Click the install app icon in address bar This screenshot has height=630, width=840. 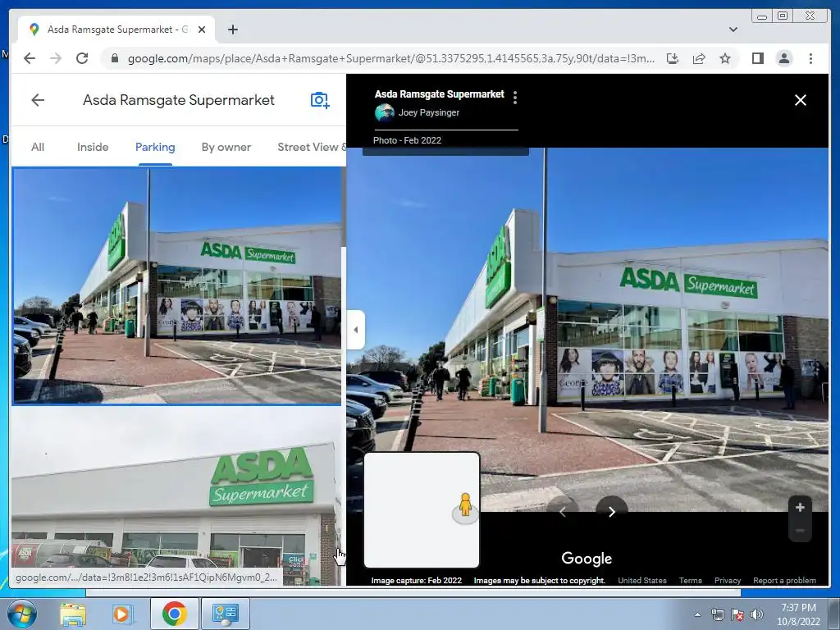pos(673,58)
